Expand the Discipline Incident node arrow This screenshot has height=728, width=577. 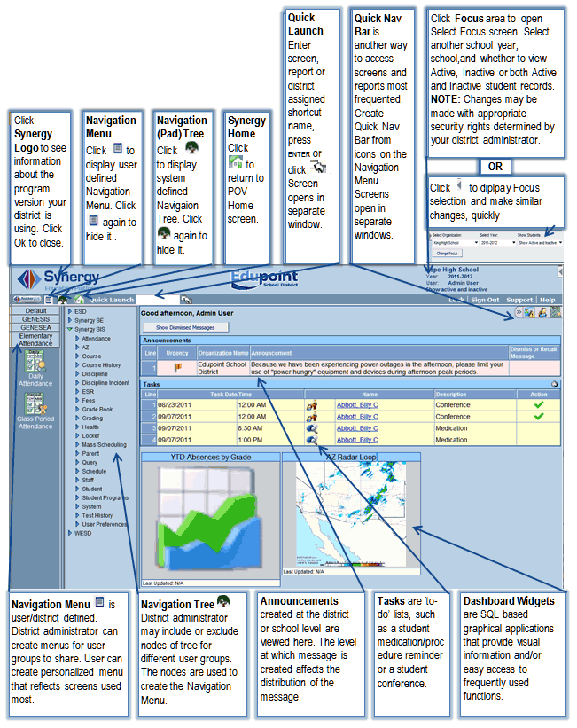pyautogui.click(x=77, y=382)
